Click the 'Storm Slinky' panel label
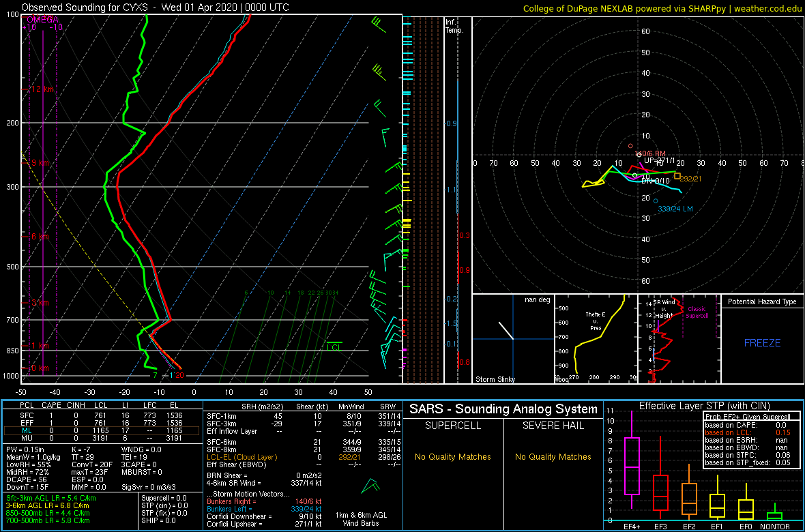 point(495,379)
